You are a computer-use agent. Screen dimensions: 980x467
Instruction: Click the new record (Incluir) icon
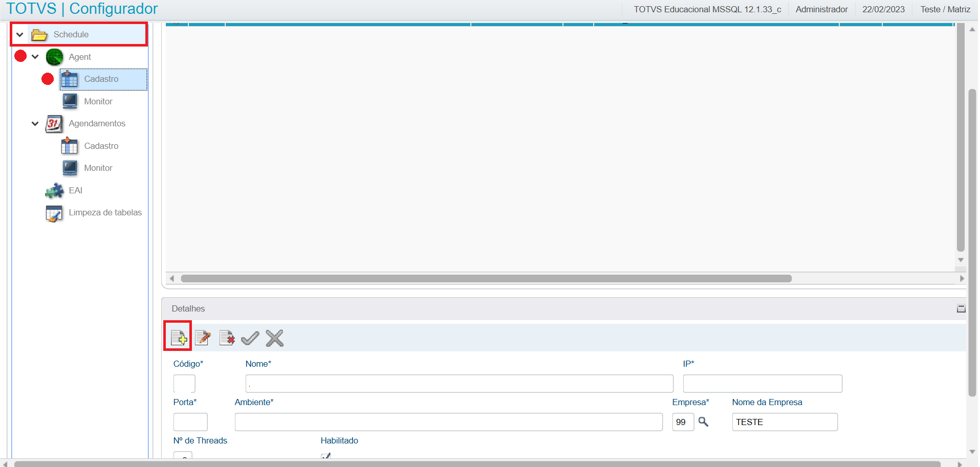pyautogui.click(x=179, y=338)
